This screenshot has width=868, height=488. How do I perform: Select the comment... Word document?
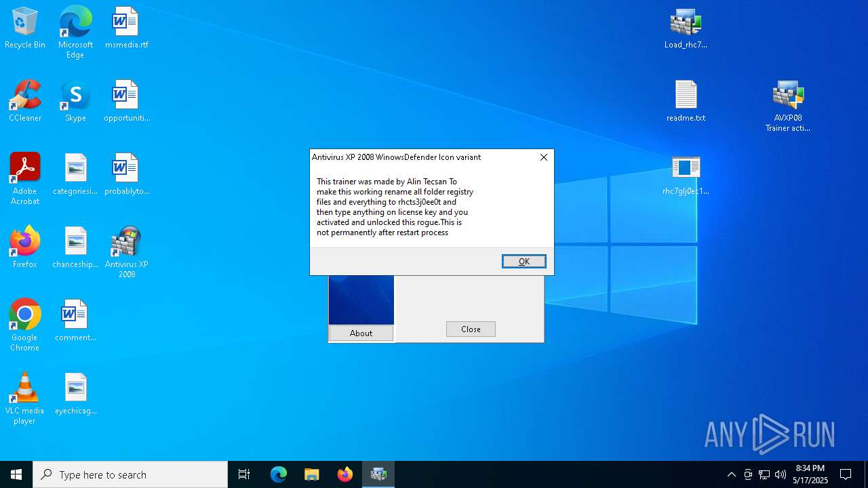[x=75, y=321]
